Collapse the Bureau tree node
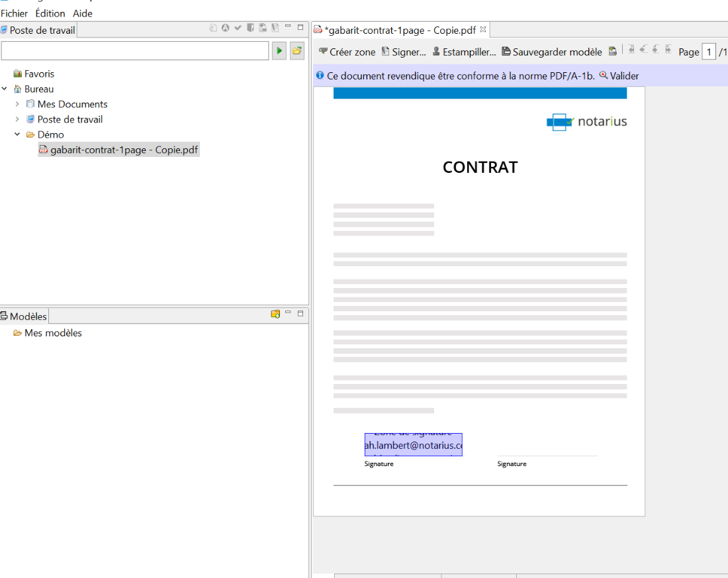 [x=5, y=89]
